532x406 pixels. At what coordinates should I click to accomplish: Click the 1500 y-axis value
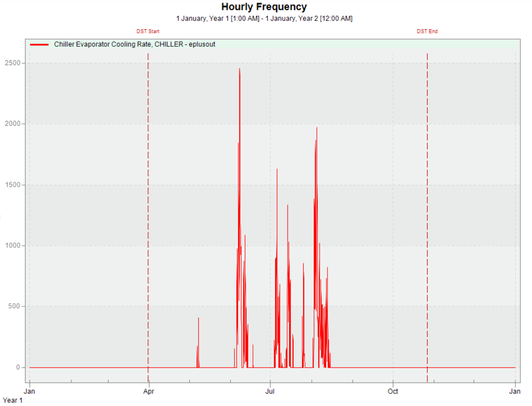(x=13, y=185)
